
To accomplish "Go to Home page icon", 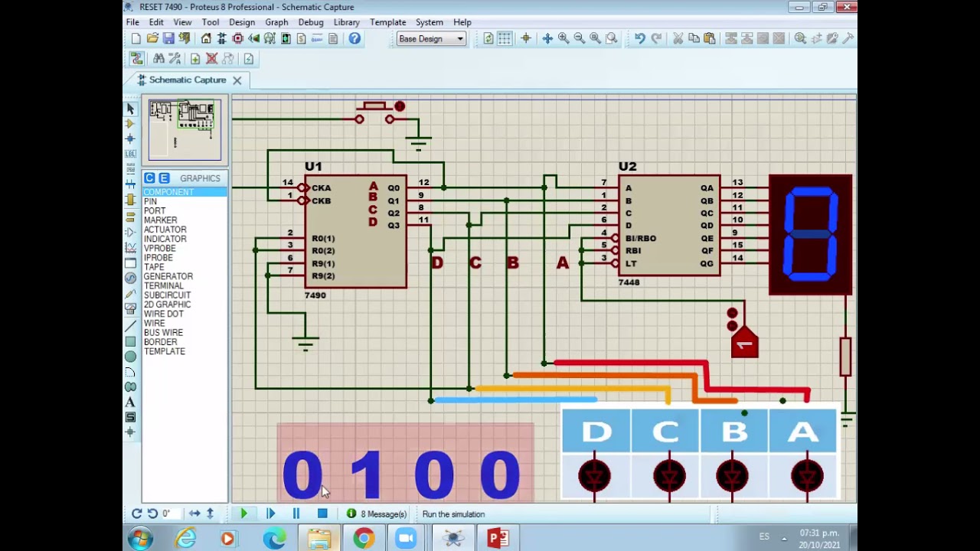I will point(206,38).
